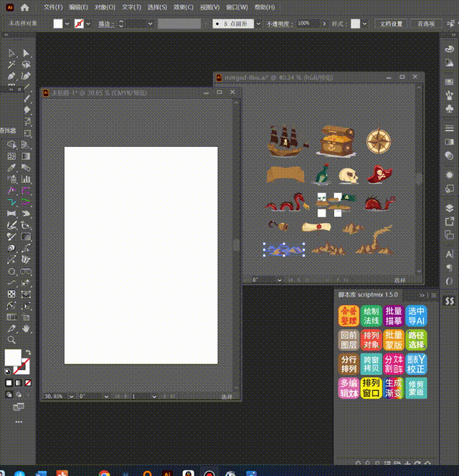459x476 pixels.
Task: Select the Hand tool
Action: pyautogui.click(x=26, y=328)
